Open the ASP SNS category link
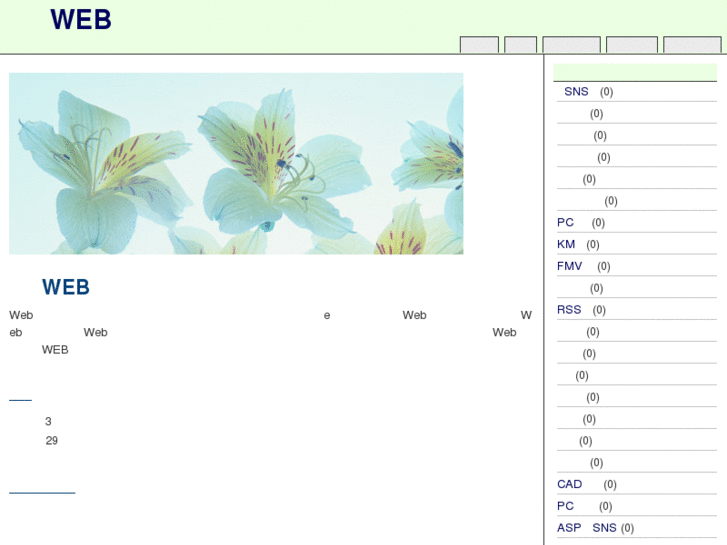 587,527
